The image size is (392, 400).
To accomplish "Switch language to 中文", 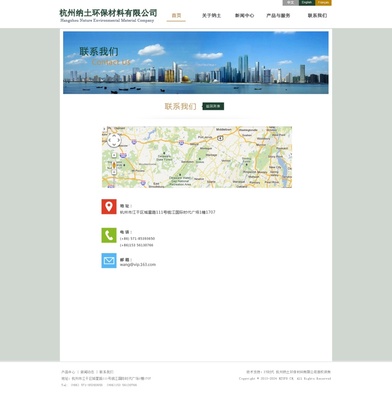I will tap(290, 2).
